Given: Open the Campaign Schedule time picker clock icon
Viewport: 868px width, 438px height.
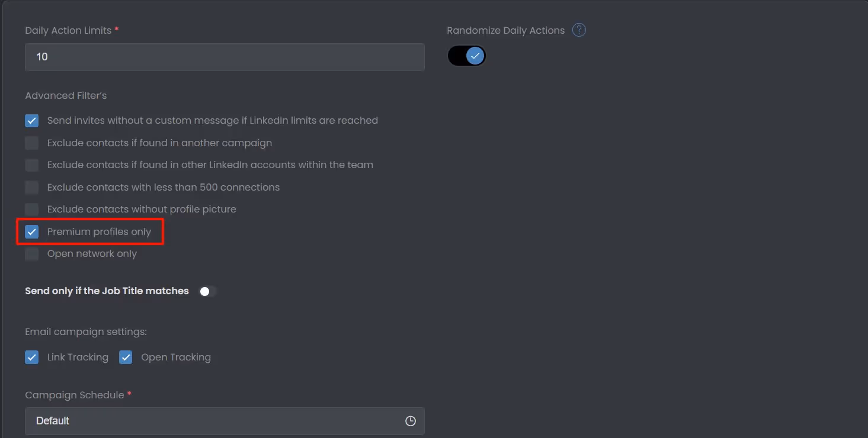Looking at the screenshot, I should (x=410, y=420).
